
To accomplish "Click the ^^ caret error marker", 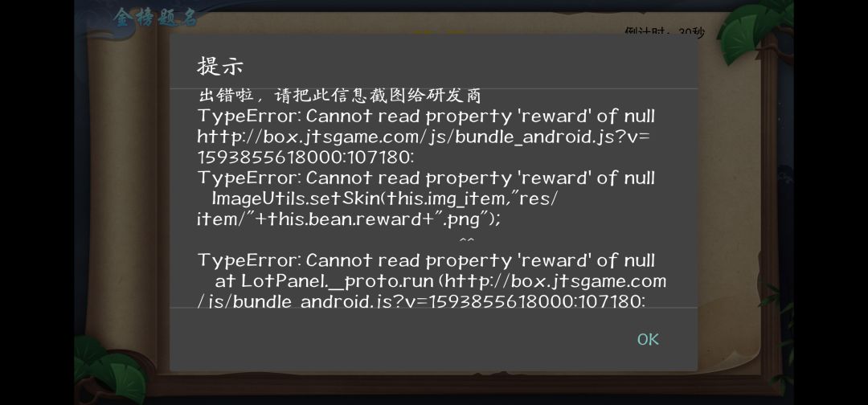I will coord(467,240).
